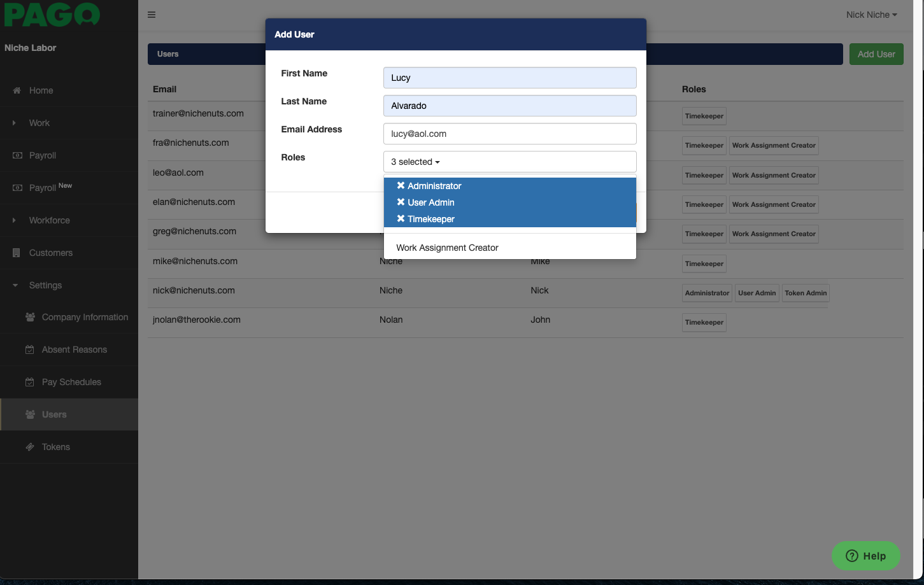Click the Pay Schedules calendar icon
The height and width of the screenshot is (585, 924).
tap(30, 382)
